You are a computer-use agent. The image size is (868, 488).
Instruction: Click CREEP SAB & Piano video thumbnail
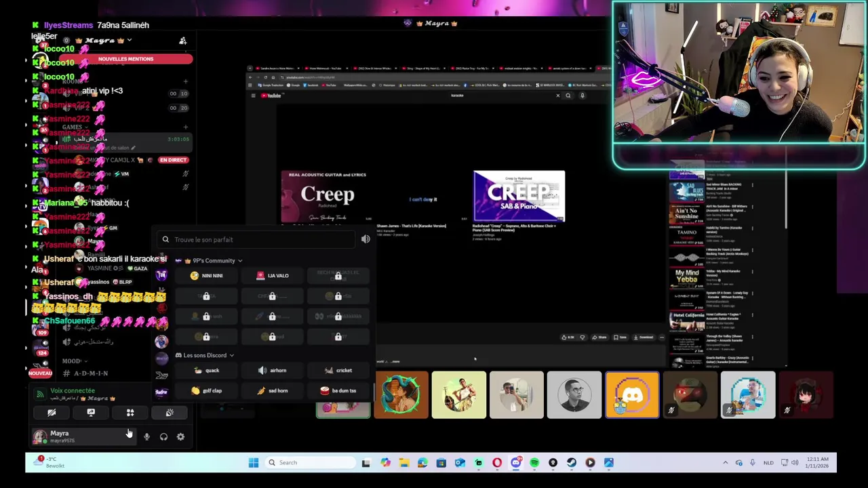519,196
